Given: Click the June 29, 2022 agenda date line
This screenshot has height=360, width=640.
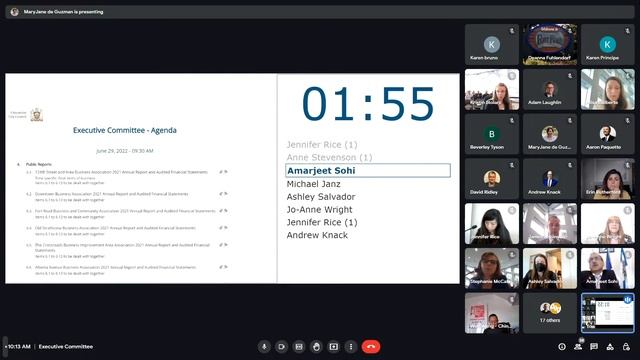Looking at the screenshot, I should pyautogui.click(x=125, y=151).
